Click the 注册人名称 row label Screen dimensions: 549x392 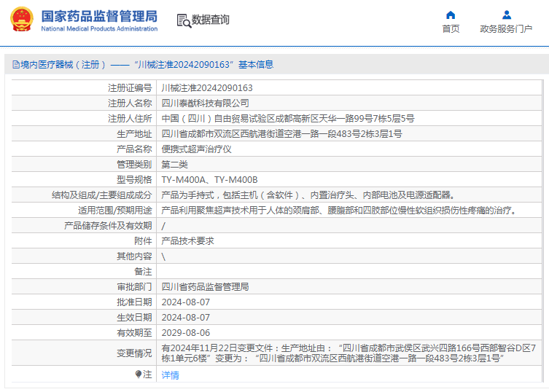pyautogui.click(x=130, y=103)
